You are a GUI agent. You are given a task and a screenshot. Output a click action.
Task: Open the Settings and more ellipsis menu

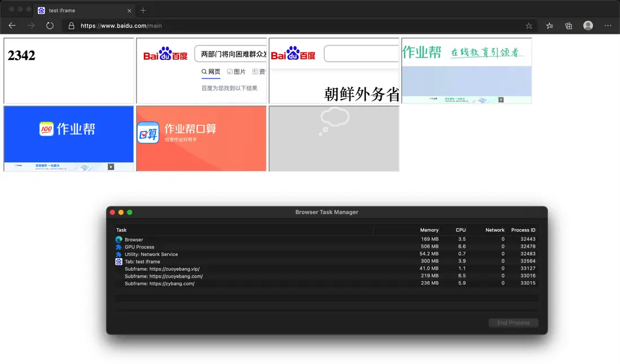[x=608, y=26]
